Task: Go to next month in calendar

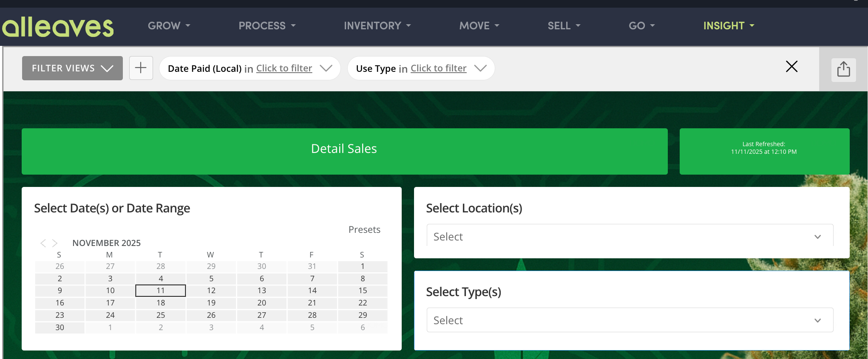Action: 55,243
